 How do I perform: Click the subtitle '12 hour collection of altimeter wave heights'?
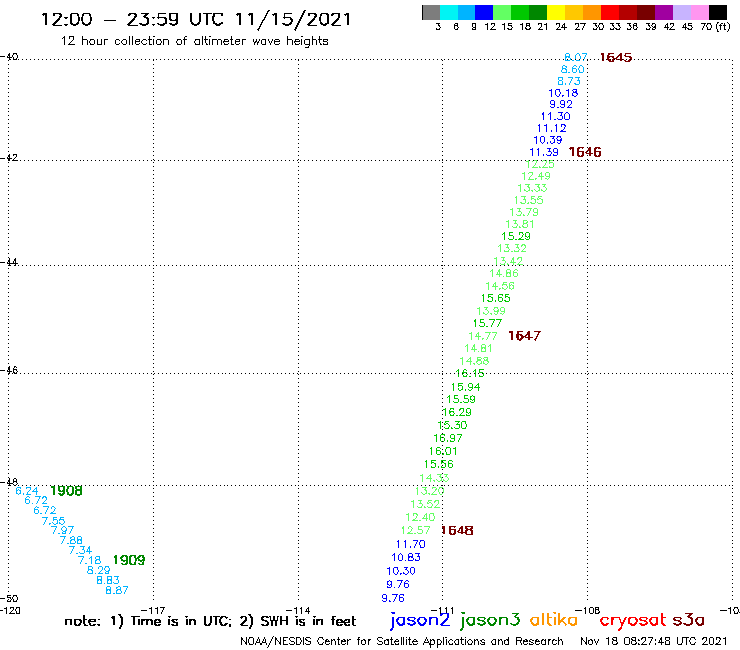[x=194, y=41]
